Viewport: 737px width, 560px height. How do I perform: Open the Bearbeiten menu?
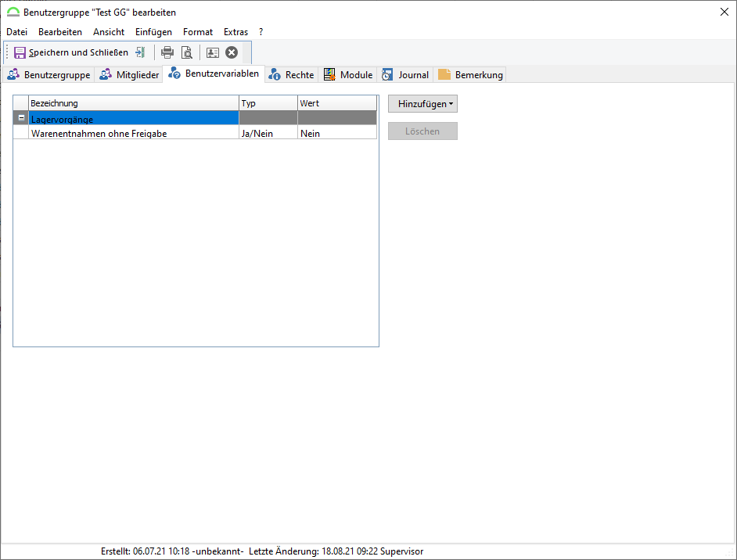[60, 32]
